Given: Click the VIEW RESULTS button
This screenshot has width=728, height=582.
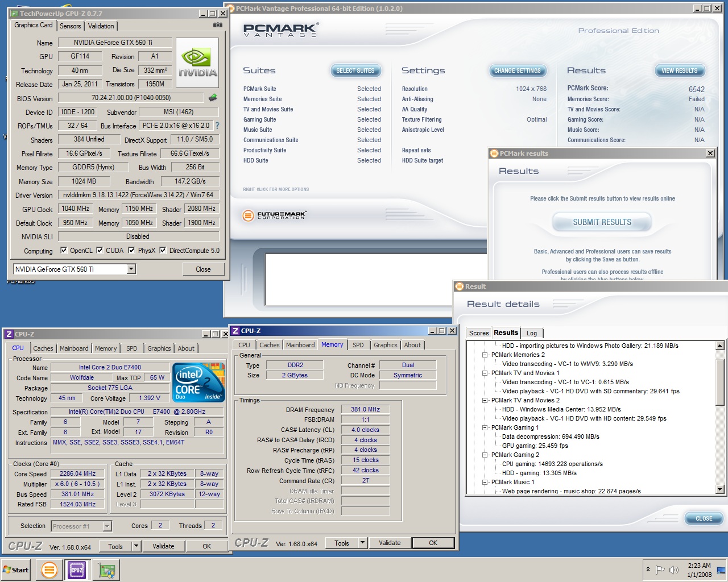Looking at the screenshot, I should (x=680, y=70).
